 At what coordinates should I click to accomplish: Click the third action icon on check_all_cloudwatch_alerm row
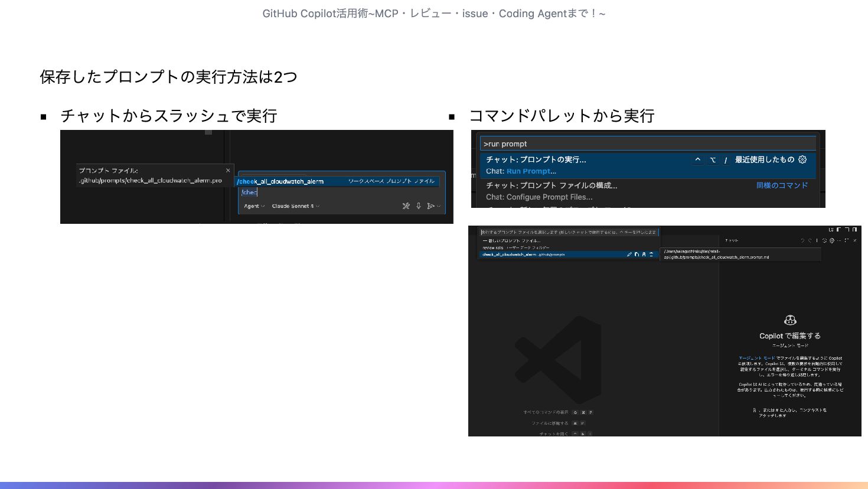pos(644,255)
